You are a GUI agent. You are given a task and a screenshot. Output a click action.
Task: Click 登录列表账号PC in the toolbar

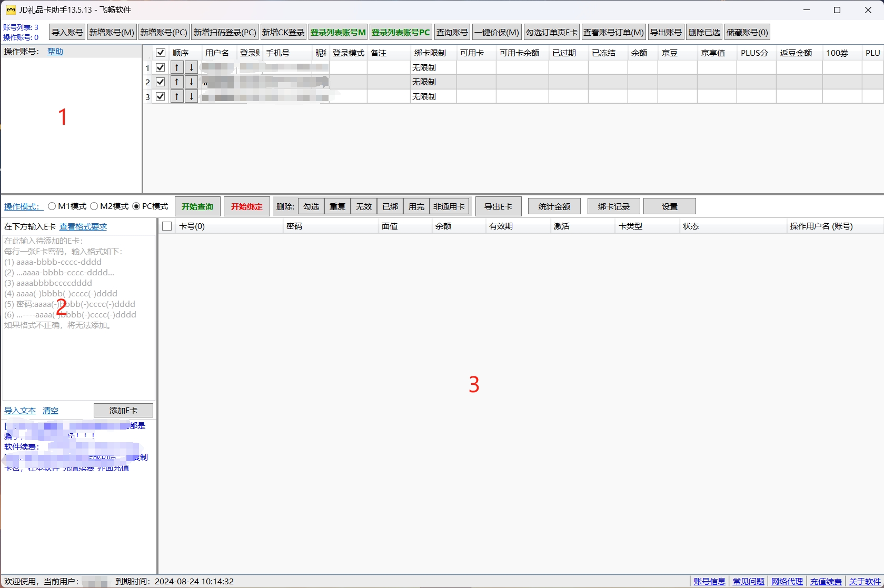click(x=401, y=32)
